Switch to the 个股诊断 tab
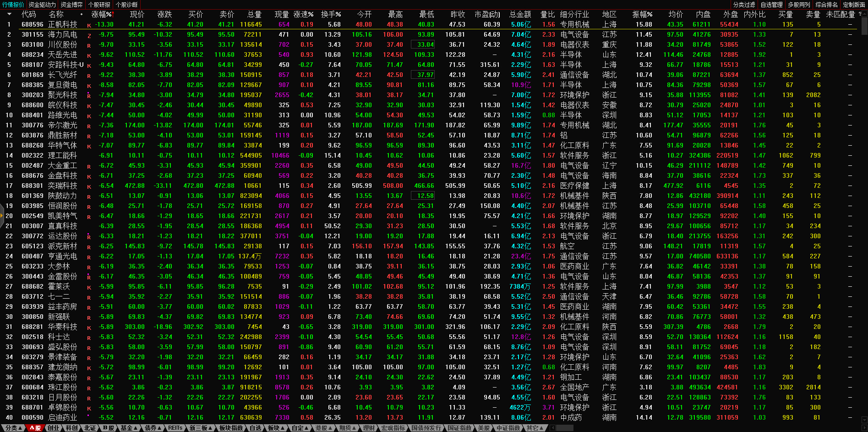 click(127, 5)
